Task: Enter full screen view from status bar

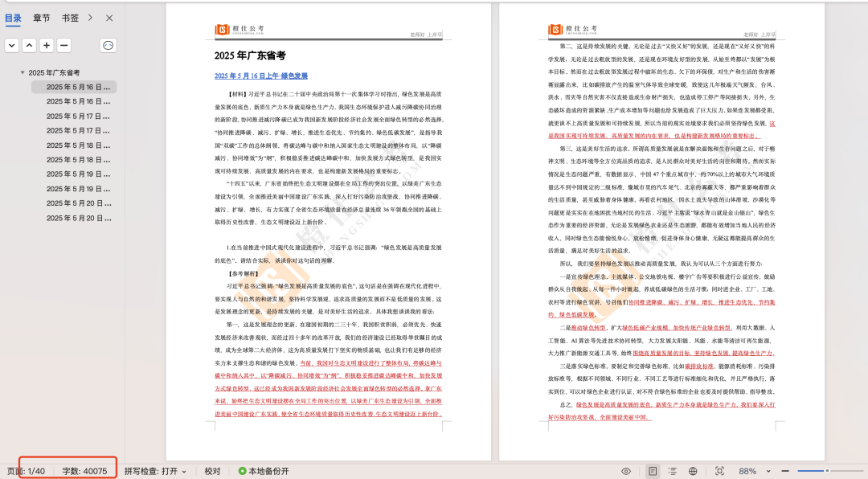Action: click(719, 471)
